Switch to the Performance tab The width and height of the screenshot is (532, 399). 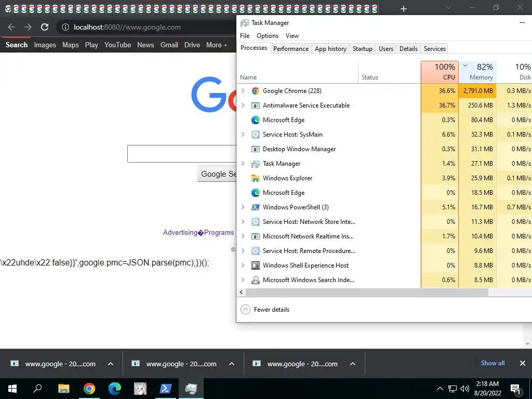[291, 49]
